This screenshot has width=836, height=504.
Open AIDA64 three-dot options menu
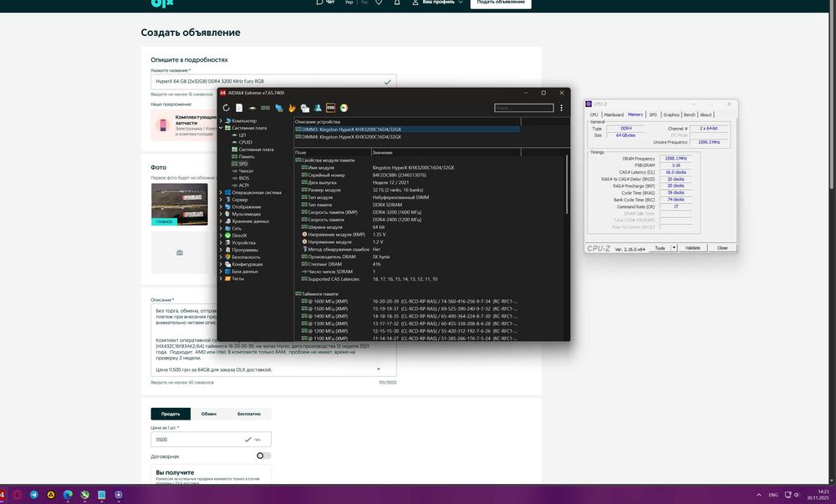click(x=562, y=108)
